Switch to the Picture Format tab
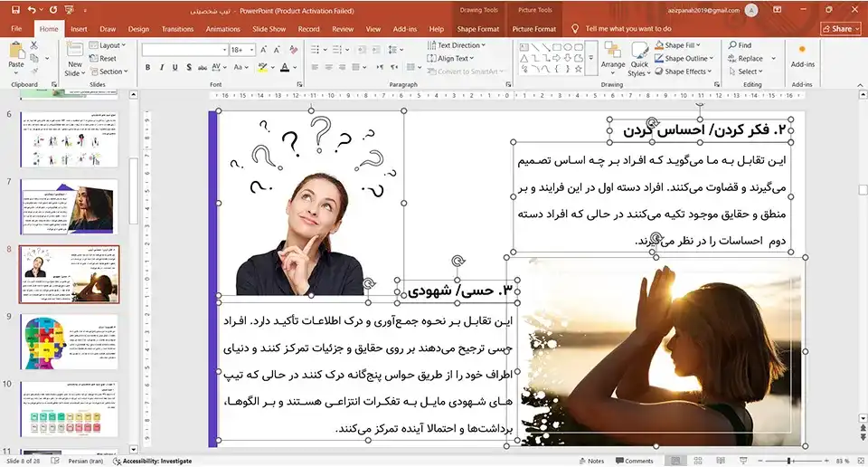 [534, 29]
